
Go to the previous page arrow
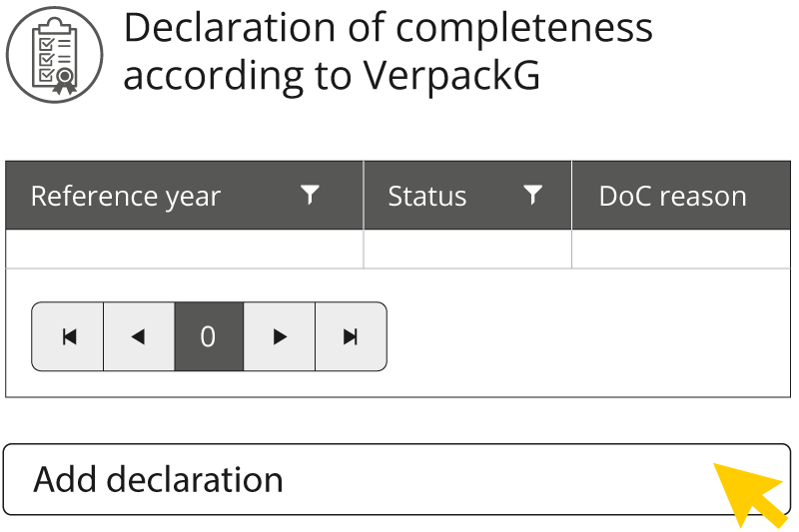point(139,336)
